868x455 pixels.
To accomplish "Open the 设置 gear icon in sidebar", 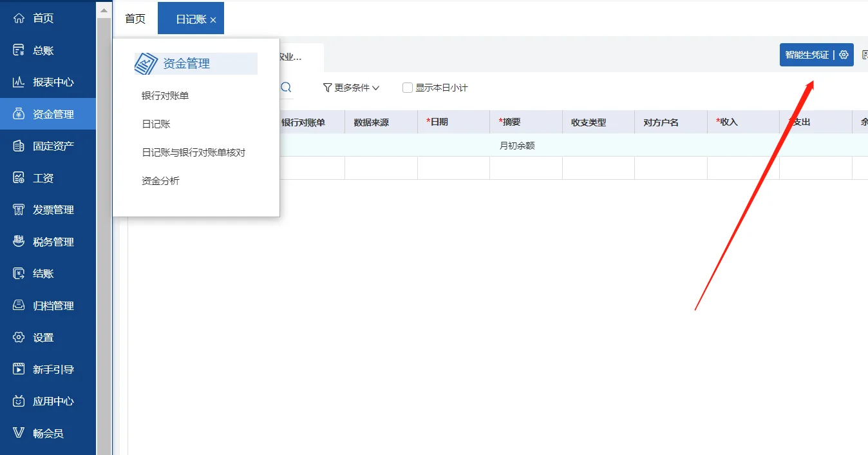I will (19, 337).
